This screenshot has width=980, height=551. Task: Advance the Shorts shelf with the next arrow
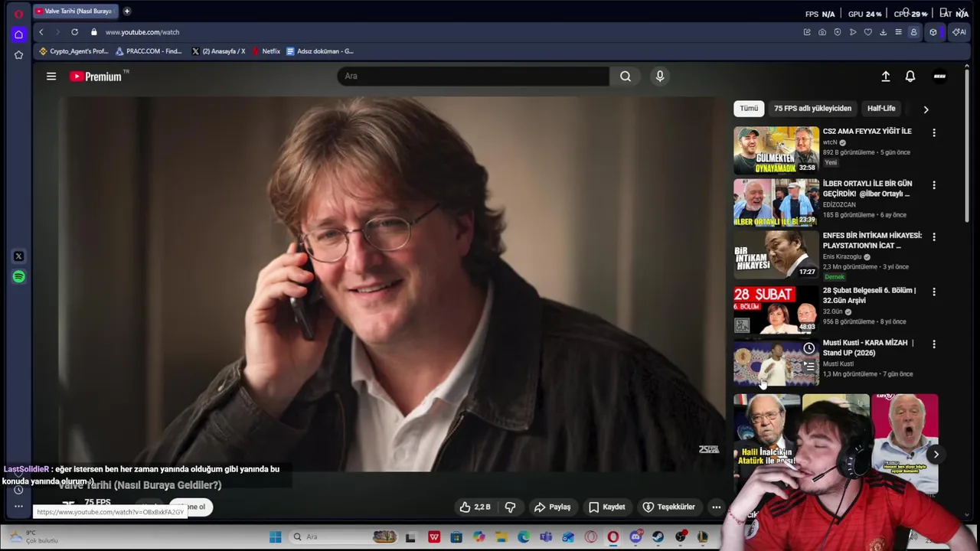click(936, 455)
